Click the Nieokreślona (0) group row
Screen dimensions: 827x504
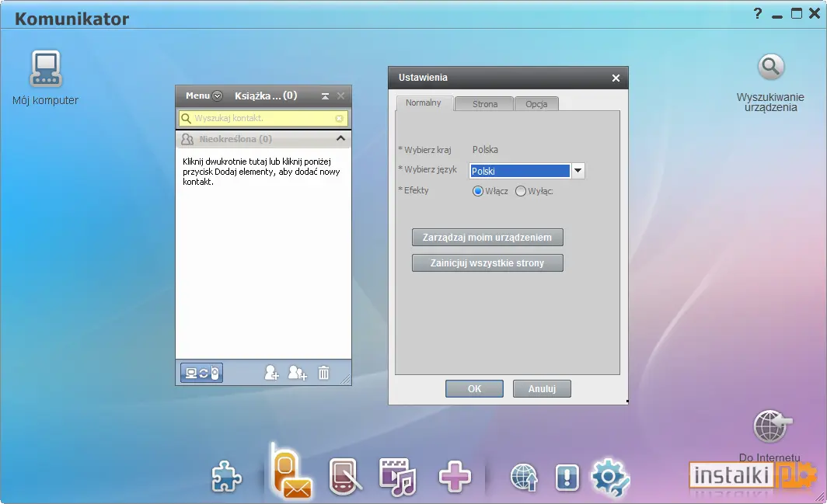(263, 139)
